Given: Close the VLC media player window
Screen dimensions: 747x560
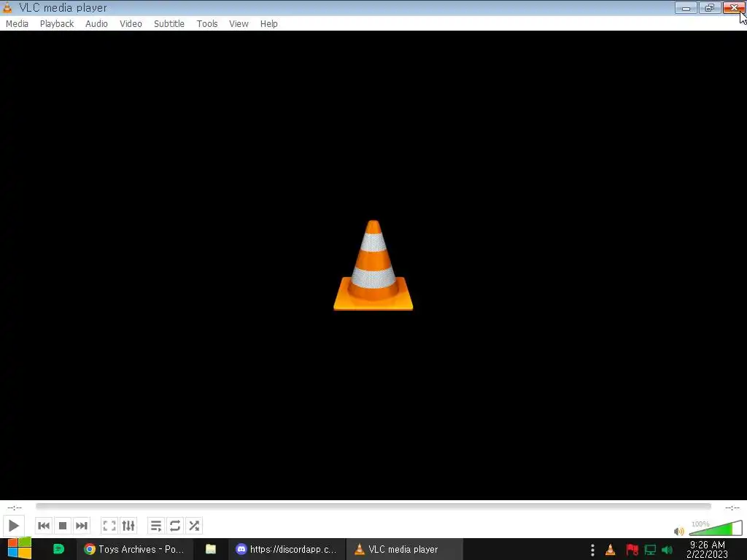Looking at the screenshot, I should pyautogui.click(x=734, y=7).
